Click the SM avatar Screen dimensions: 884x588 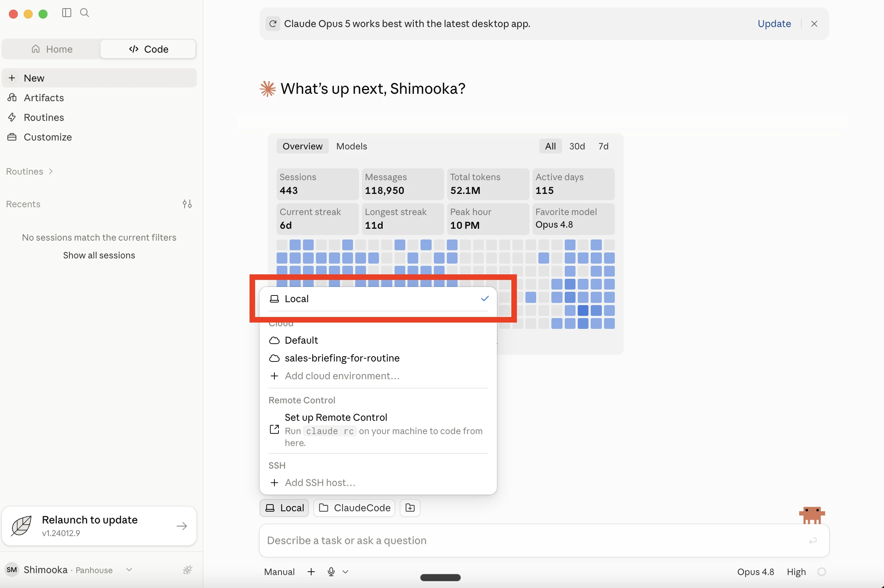(11, 570)
